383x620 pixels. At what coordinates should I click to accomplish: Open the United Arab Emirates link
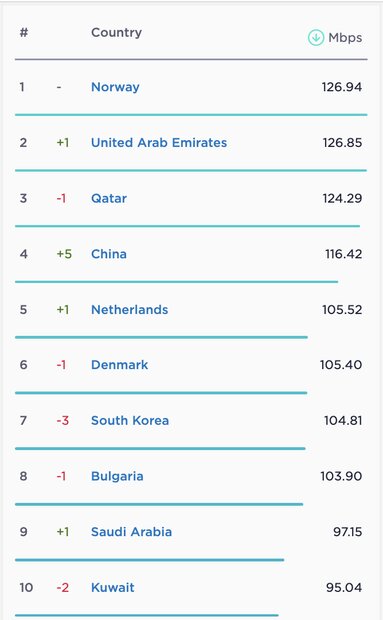click(x=159, y=142)
